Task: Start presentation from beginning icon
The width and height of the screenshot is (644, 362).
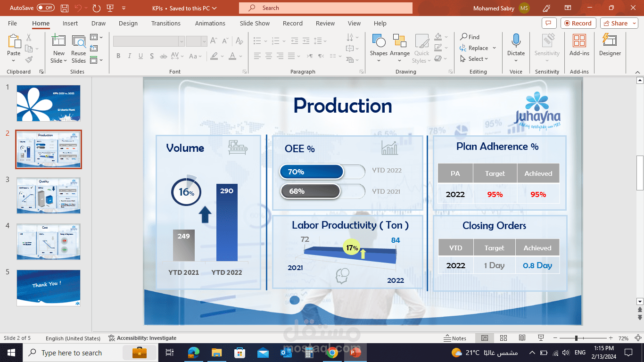Action: point(110,8)
